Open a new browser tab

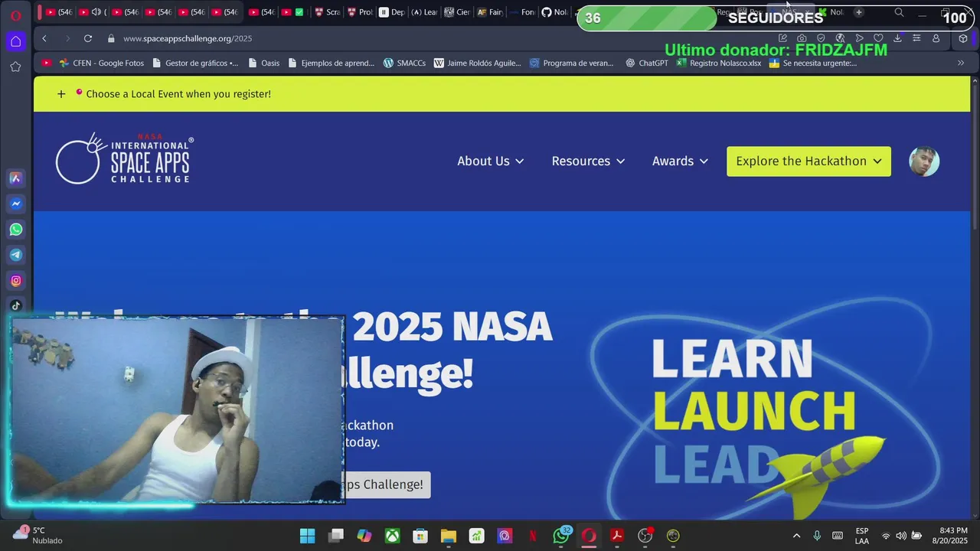click(x=858, y=12)
